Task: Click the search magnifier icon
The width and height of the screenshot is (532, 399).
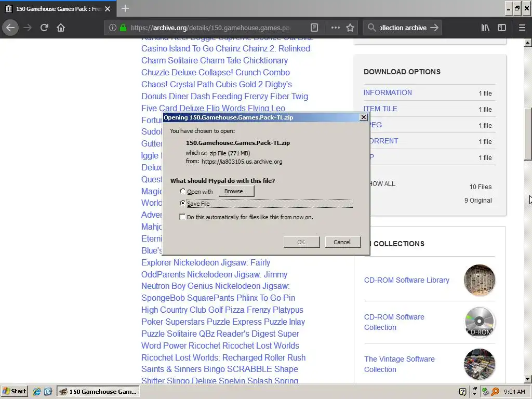Action: click(371, 28)
